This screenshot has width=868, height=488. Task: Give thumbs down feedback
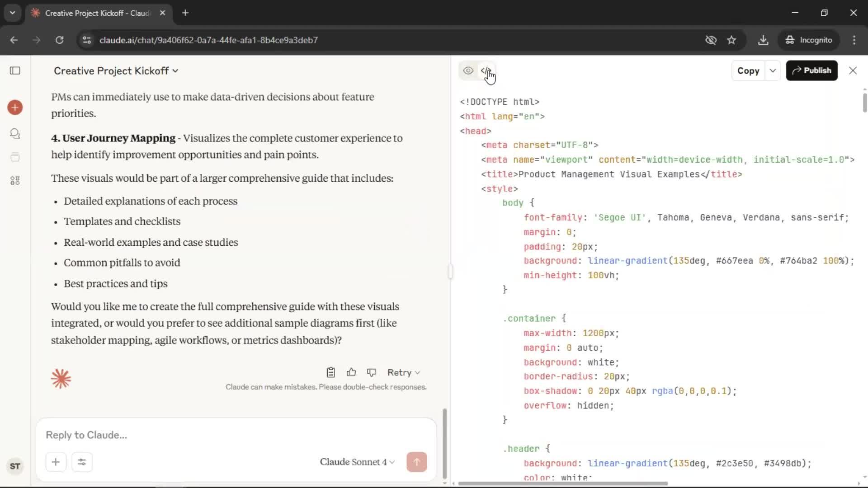pyautogui.click(x=372, y=372)
